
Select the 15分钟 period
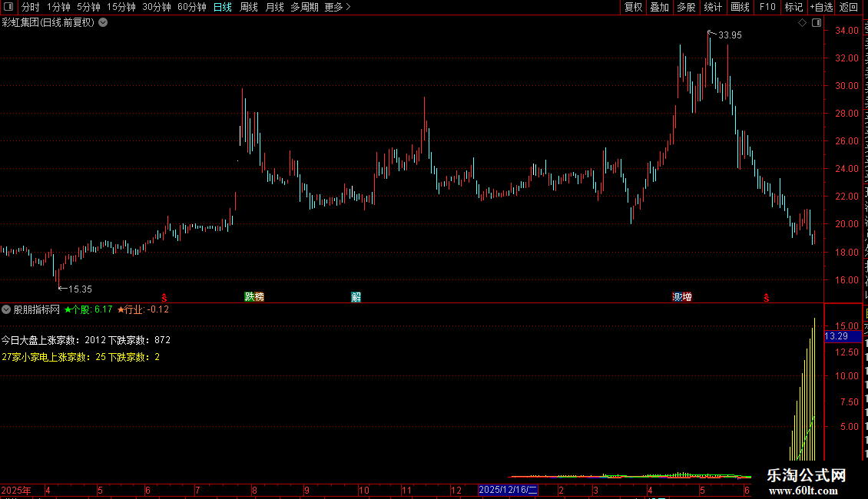tap(121, 7)
